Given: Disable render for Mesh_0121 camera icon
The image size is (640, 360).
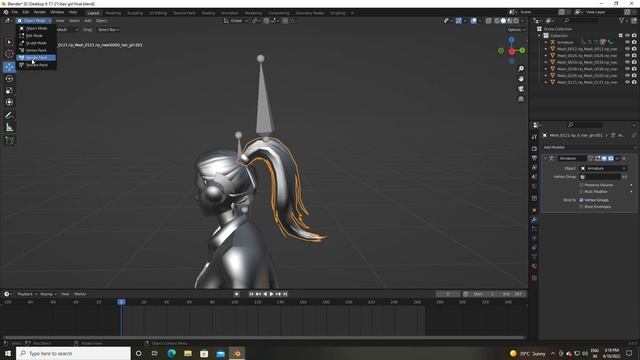Looking at the screenshot, I should pyautogui.click(x=634, y=82).
